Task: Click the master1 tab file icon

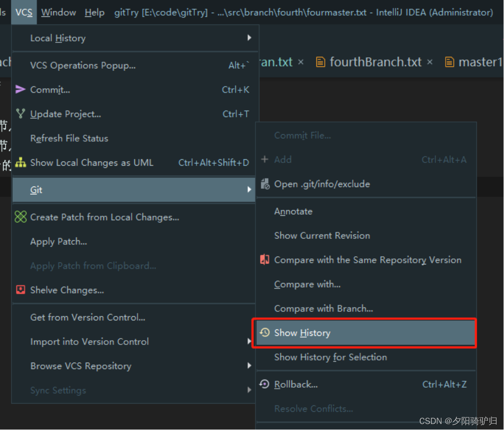Action: tap(449, 62)
